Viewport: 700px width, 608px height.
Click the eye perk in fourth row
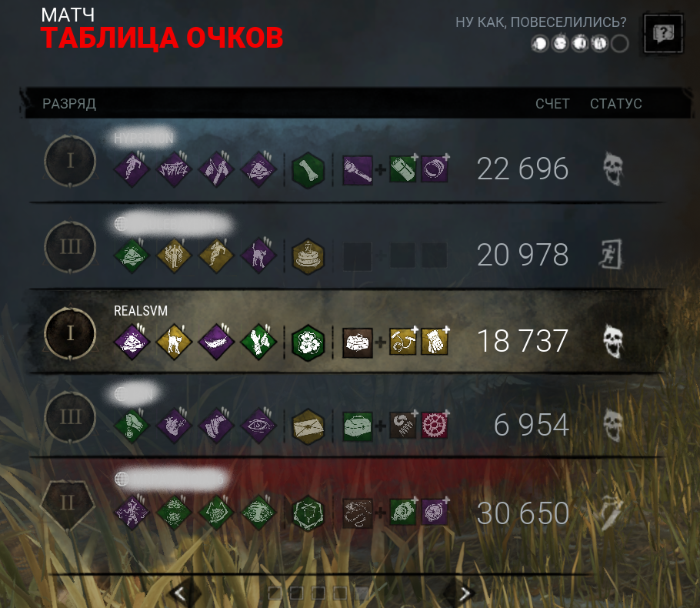(x=259, y=426)
